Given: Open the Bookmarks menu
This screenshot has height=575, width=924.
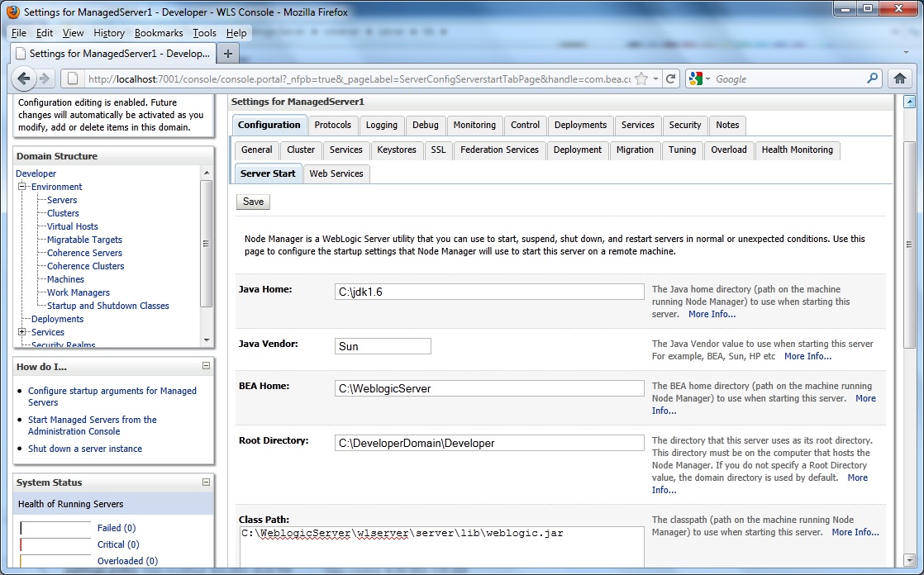Looking at the screenshot, I should tap(159, 33).
